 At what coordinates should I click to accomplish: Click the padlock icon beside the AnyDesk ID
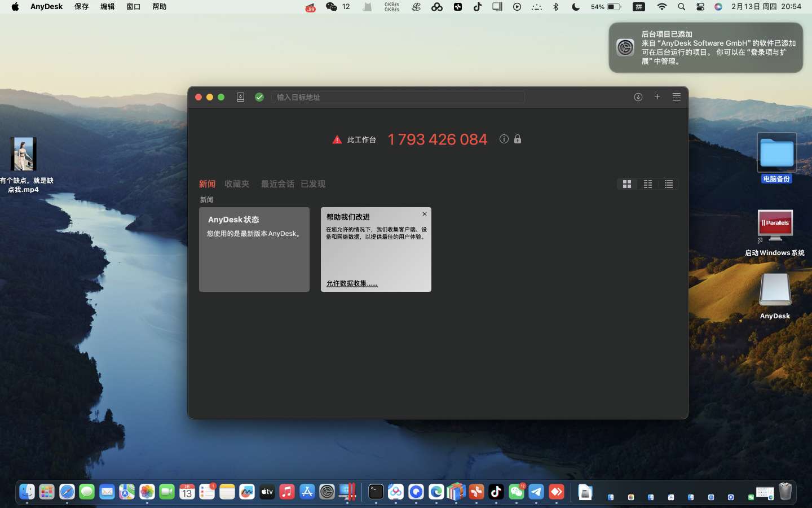[x=518, y=139]
